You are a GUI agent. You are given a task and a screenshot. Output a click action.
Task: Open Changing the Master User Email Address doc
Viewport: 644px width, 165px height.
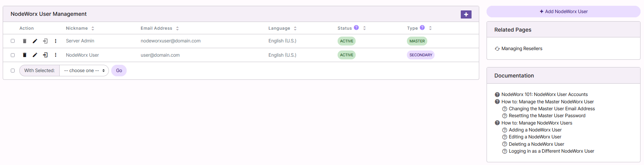tap(552, 109)
